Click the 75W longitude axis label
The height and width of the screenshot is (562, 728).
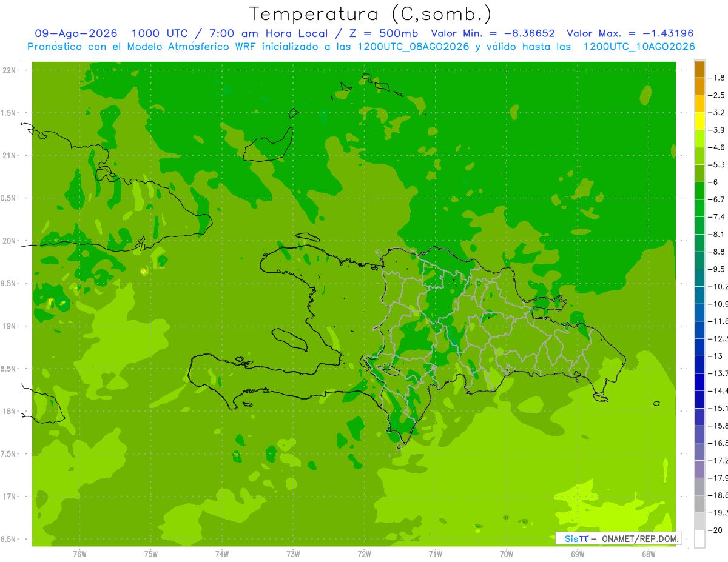pos(150,554)
